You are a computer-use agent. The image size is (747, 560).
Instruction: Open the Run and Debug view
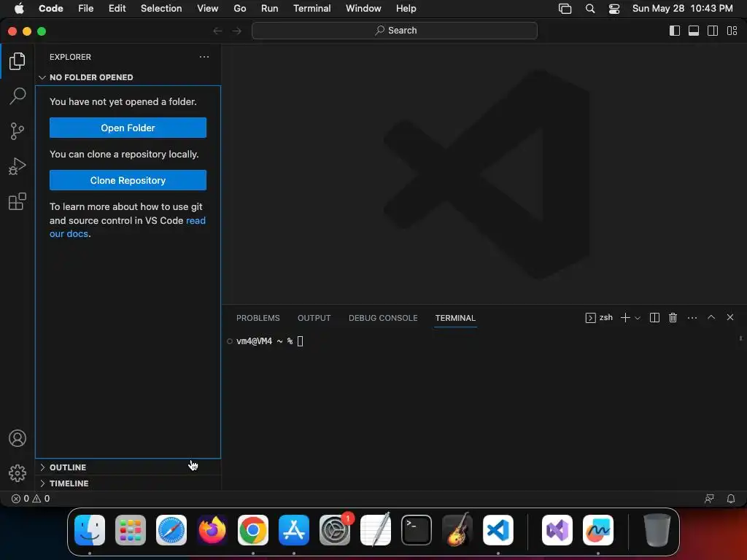[18, 166]
